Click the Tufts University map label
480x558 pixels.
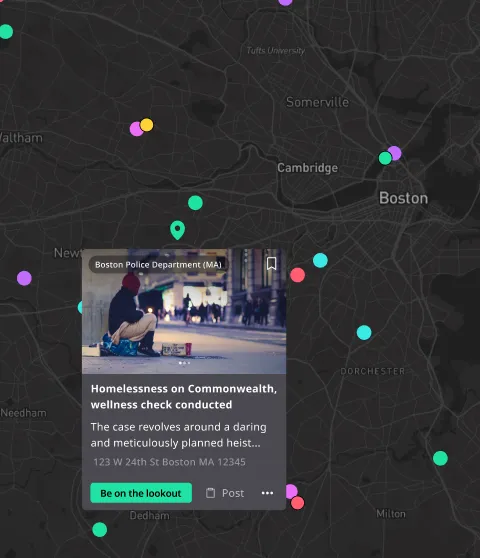point(276,51)
